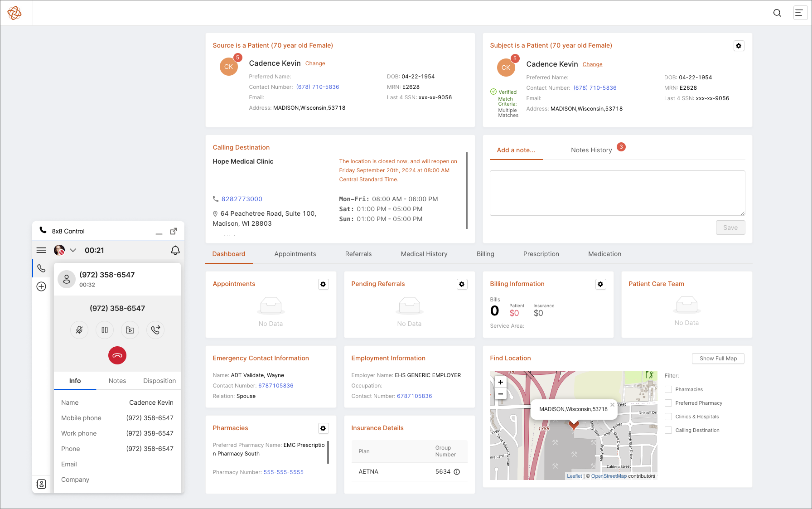The image size is (812, 509).
Task: Open the Notes History tab
Action: tap(591, 150)
